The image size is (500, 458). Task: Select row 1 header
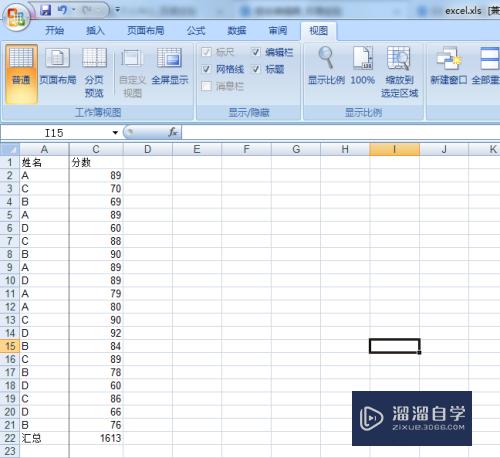pos(10,162)
